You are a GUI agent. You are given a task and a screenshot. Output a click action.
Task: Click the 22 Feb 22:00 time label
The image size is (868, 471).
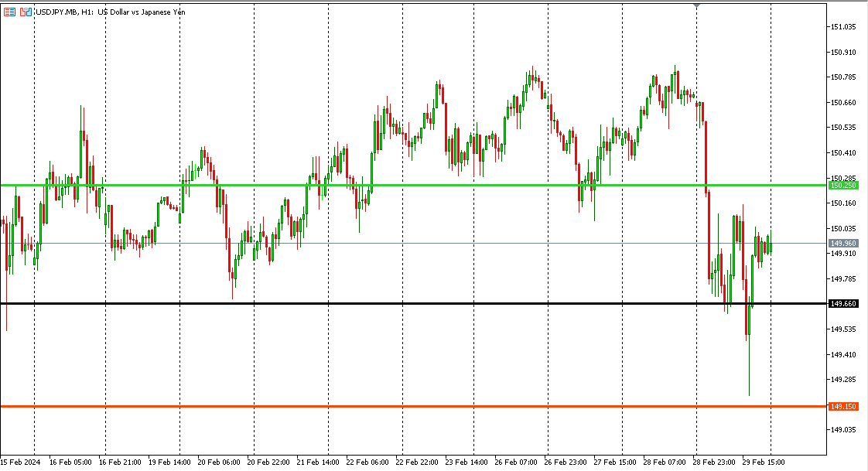click(417, 462)
